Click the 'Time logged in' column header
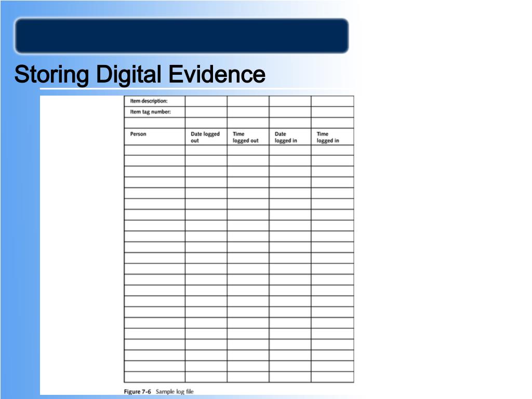The width and height of the screenshot is (532, 399). (x=332, y=137)
